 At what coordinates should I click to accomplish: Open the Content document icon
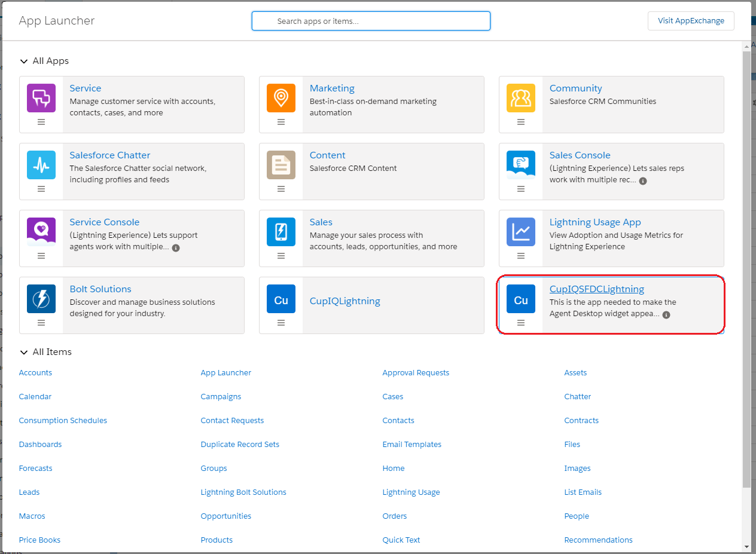281,165
